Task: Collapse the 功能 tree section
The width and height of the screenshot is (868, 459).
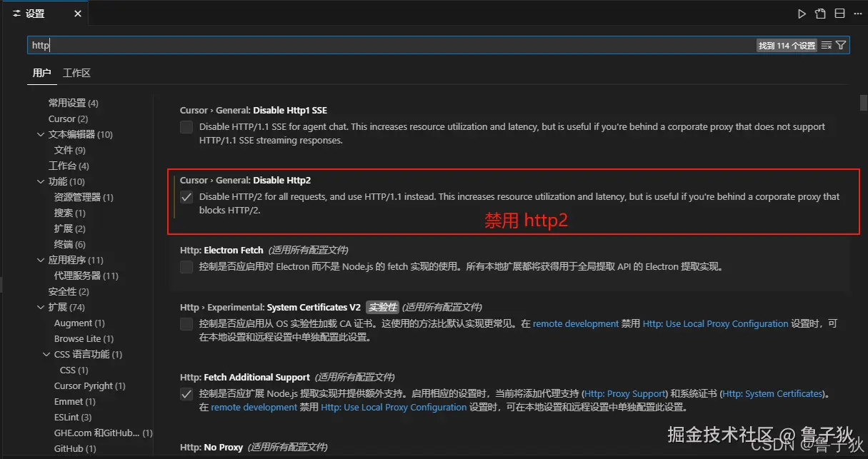Action: pos(41,181)
